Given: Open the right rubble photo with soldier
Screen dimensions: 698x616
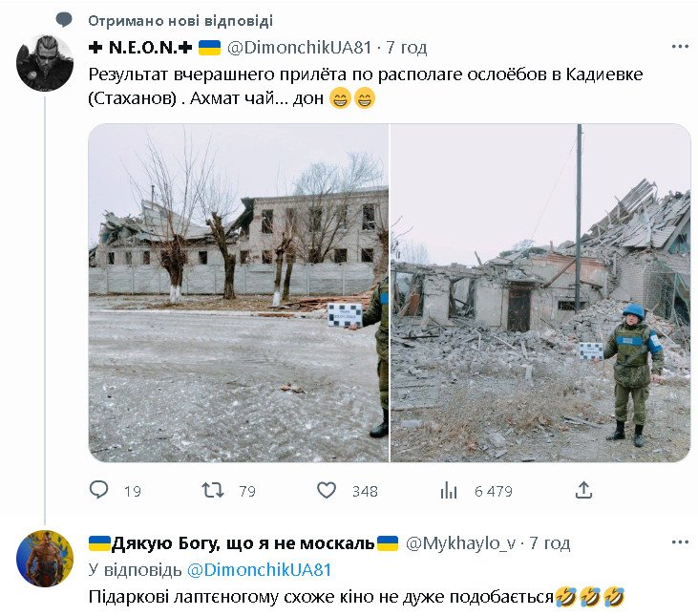Looking at the screenshot, I should coord(540,293).
